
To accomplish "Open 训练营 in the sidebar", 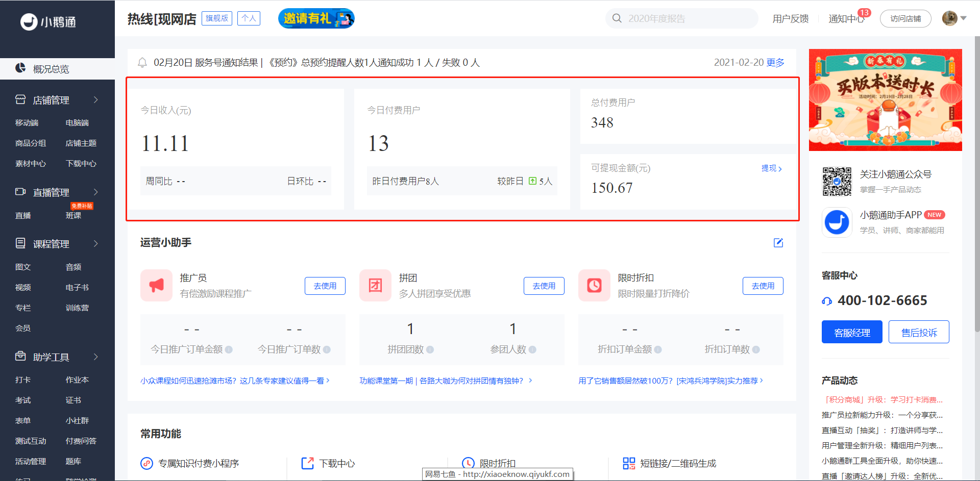I will 77,308.
